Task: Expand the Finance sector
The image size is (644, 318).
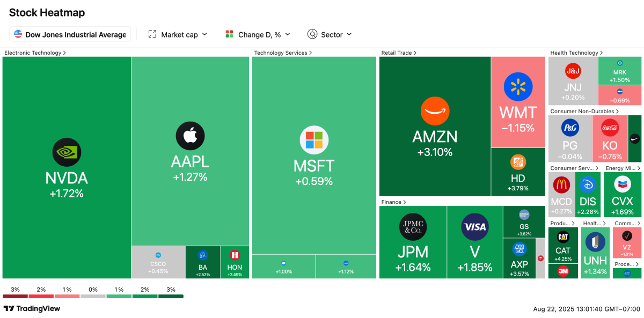Action: point(393,202)
